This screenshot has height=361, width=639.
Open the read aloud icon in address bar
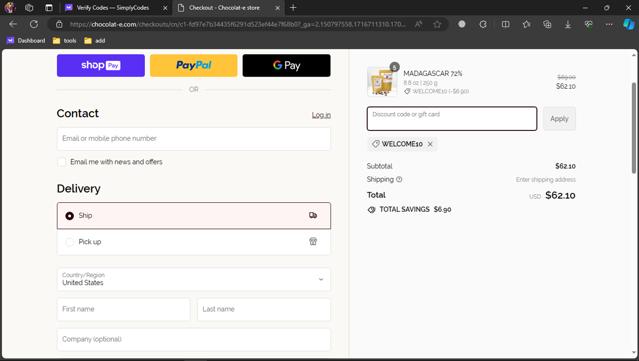pyautogui.click(x=419, y=24)
